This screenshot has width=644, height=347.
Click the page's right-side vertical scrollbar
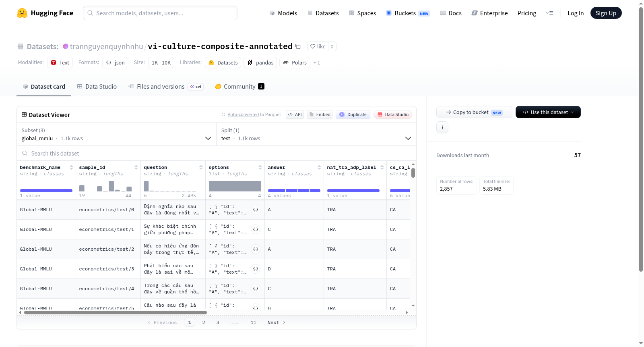[x=641, y=139]
